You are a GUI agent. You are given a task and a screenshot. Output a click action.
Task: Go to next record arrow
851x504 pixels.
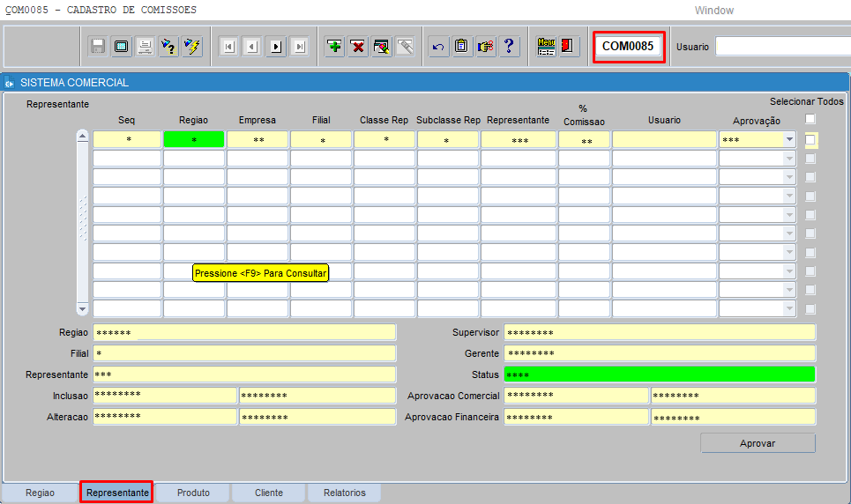pos(275,47)
